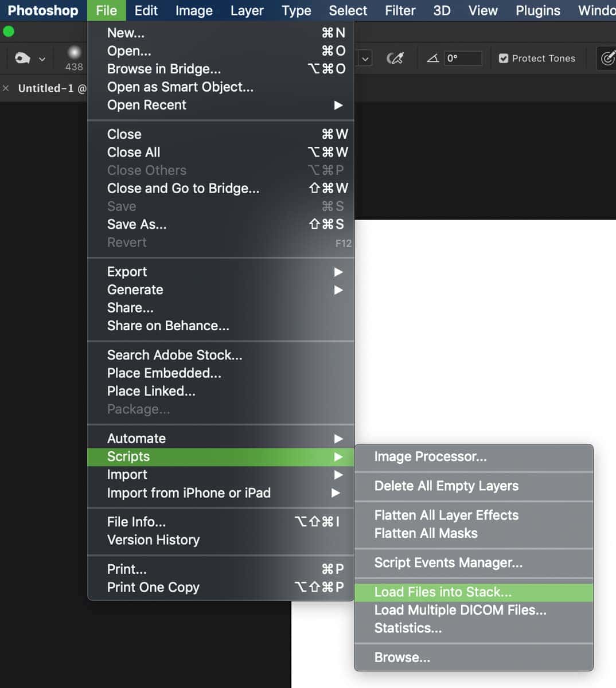Click the Dodge tool preset icon
Viewport: 616px width, 688px height.
coord(22,58)
